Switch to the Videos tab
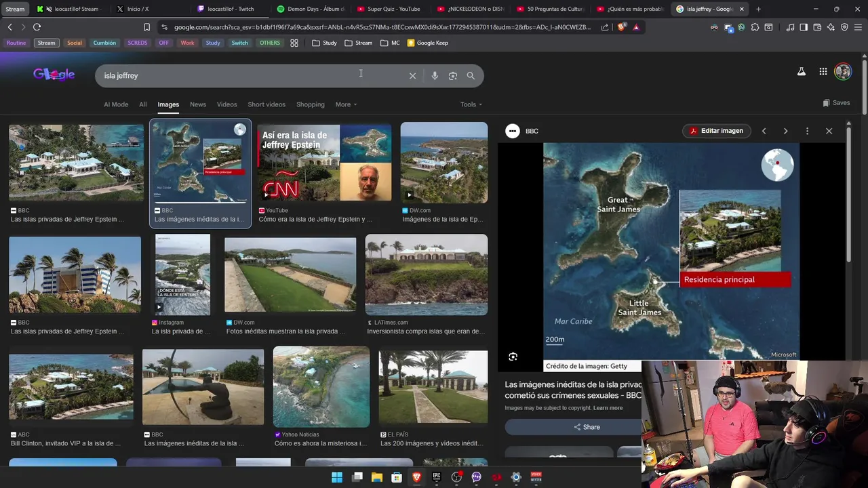Image resolution: width=868 pixels, height=488 pixels. pyautogui.click(x=226, y=104)
